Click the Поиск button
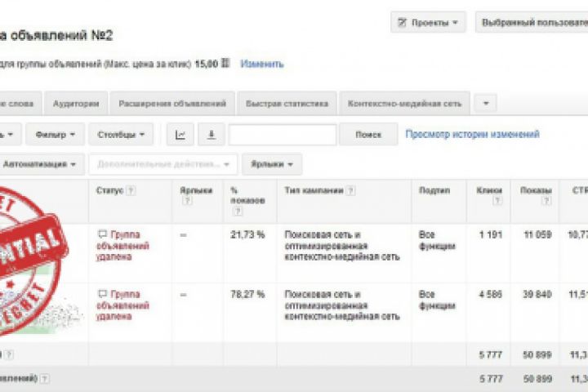 point(368,134)
